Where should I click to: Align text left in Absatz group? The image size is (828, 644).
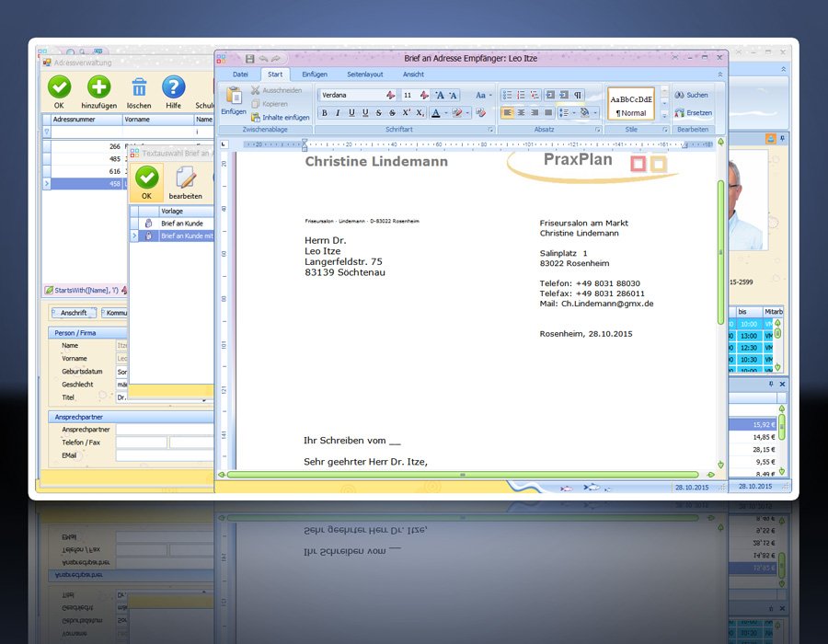pos(508,112)
